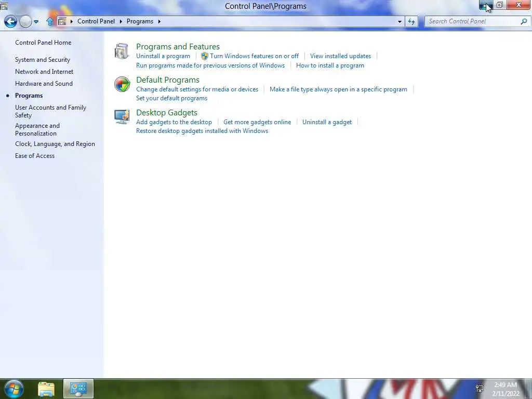Click the shield icon by Windows features
Screen dimensions: 532x399
[x=204, y=56]
